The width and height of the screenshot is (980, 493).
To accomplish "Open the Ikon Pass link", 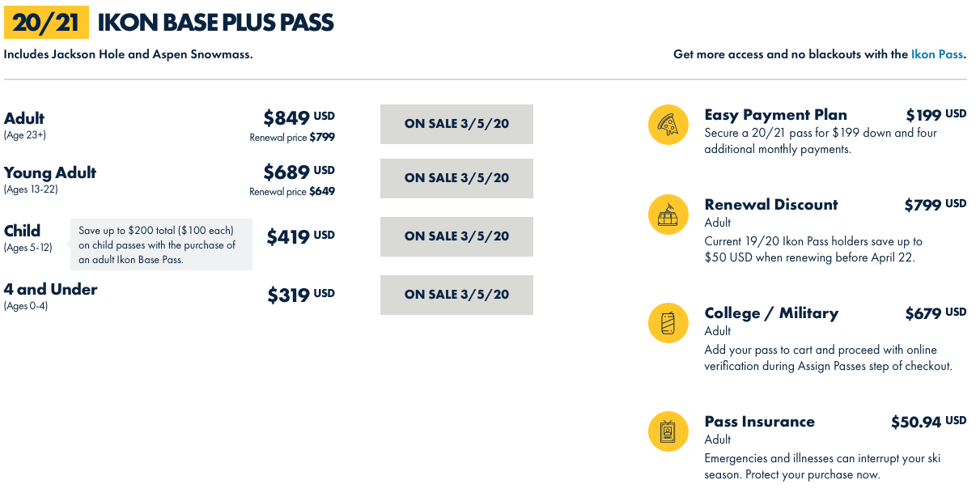I will pyautogui.click(x=937, y=54).
